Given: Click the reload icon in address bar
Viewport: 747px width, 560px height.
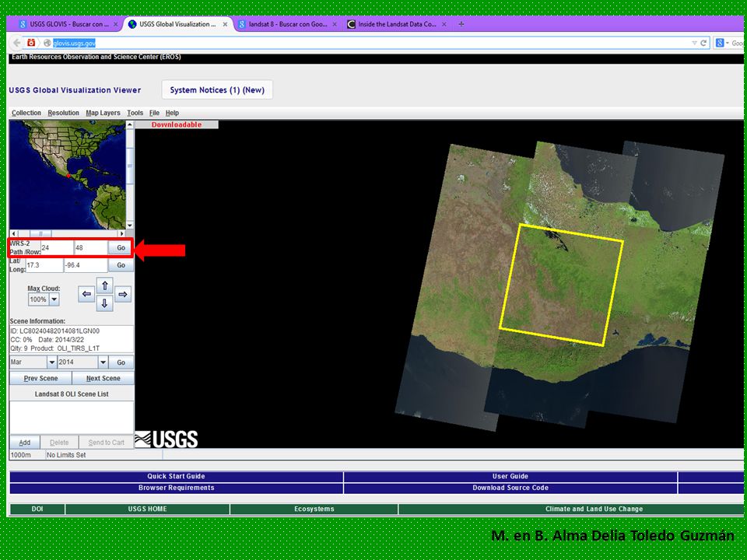Looking at the screenshot, I should [x=703, y=43].
